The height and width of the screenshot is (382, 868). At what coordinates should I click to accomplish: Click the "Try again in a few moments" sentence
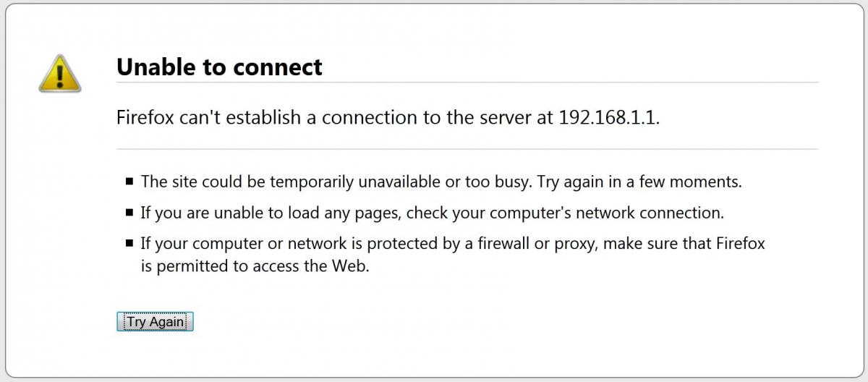[x=639, y=182]
